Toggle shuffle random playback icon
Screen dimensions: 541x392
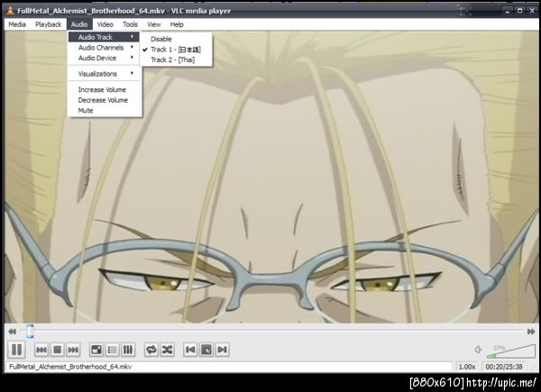[167, 350]
